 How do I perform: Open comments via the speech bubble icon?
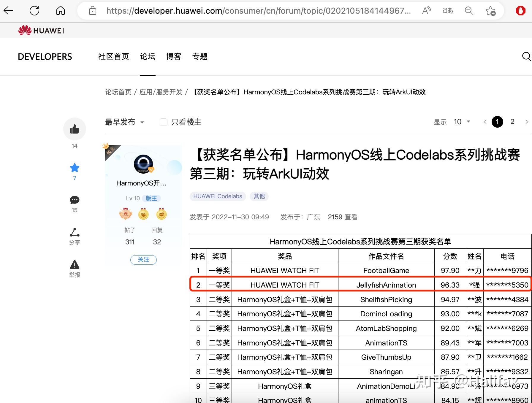pos(75,200)
